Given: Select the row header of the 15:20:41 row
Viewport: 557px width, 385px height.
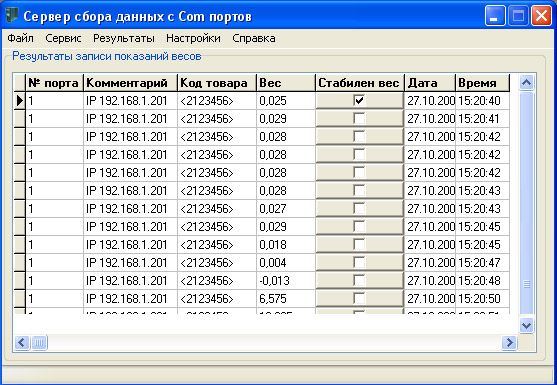Looking at the screenshot, I should [20, 119].
